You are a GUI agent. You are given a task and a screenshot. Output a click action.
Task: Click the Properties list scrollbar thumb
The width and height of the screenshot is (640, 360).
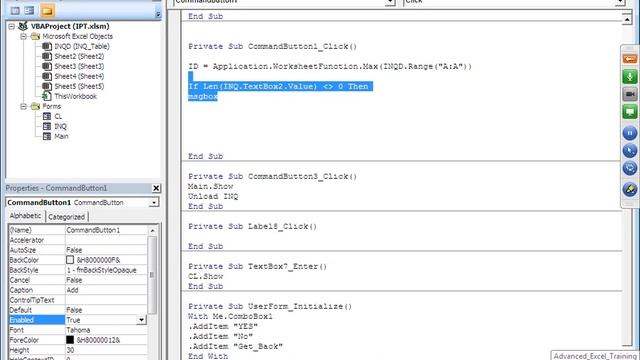[x=153, y=276]
